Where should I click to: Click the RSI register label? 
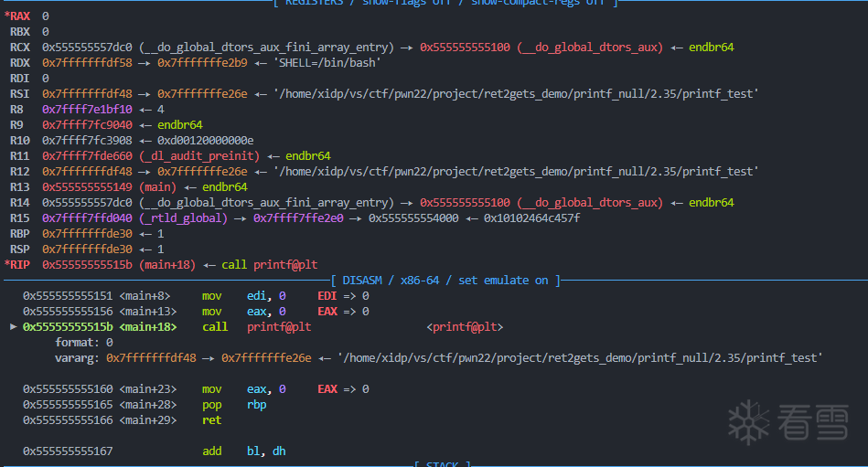(20, 93)
